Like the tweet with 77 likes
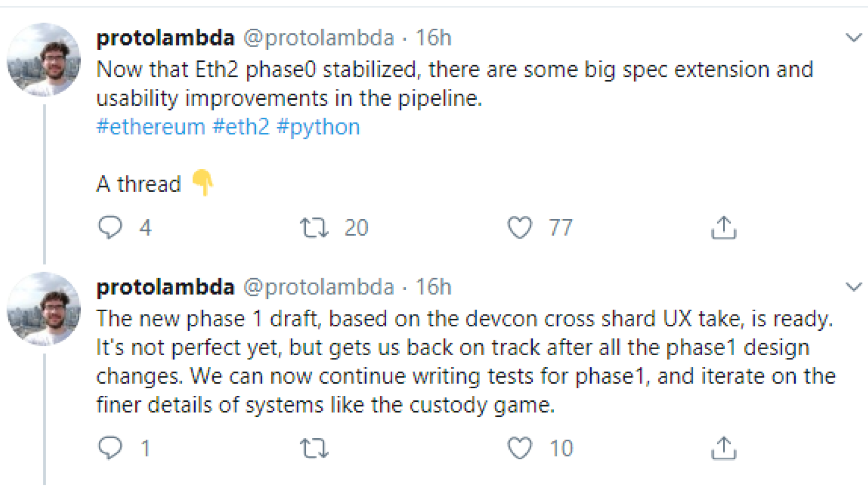 point(520,228)
